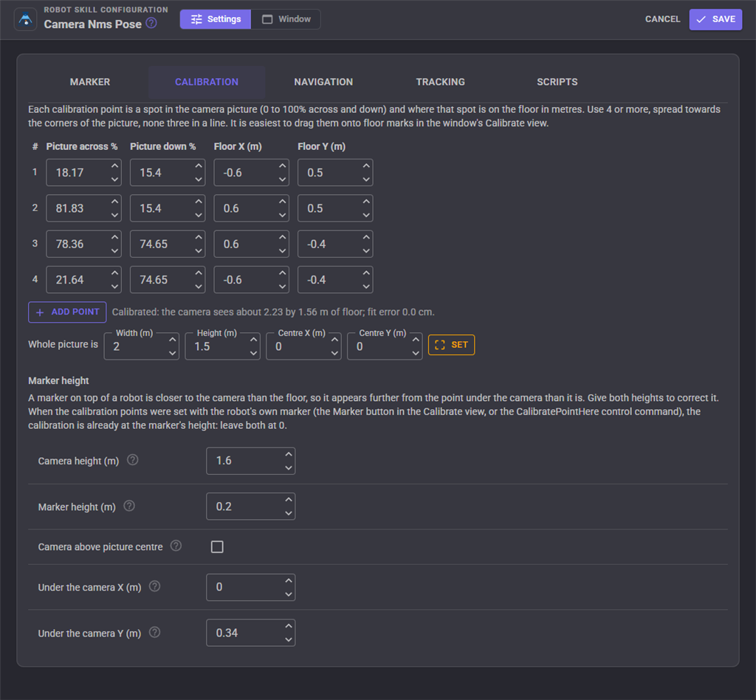Image resolution: width=756 pixels, height=700 pixels.
Task: Increase Under the camera X value
Action: (x=289, y=580)
